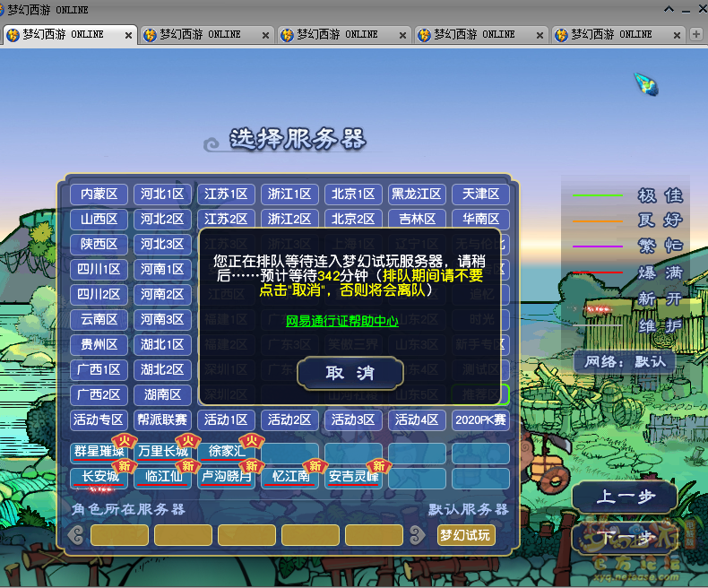This screenshot has width=708, height=588.
Task: Open a new tab with the plus button
Action: click(696, 34)
